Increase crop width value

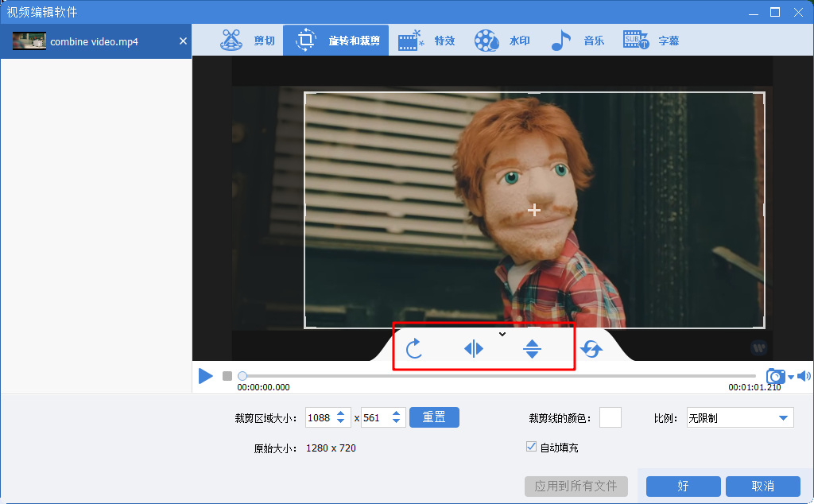point(341,413)
